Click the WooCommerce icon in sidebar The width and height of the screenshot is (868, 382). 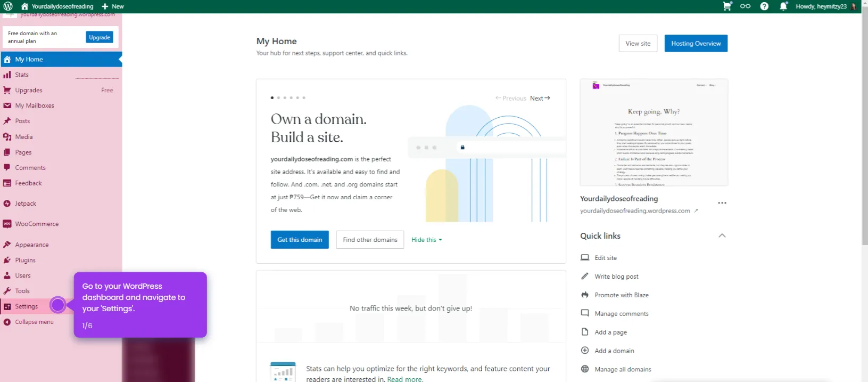coord(7,224)
